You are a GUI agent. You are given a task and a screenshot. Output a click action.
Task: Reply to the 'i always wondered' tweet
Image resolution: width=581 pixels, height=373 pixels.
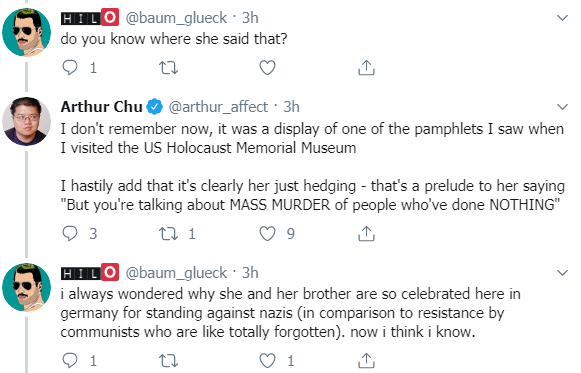(x=70, y=360)
